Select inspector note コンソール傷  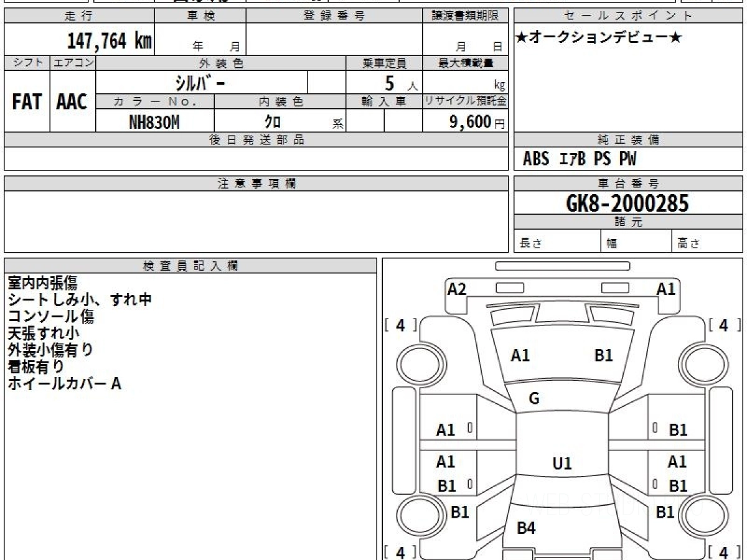pyautogui.click(x=51, y=316)
